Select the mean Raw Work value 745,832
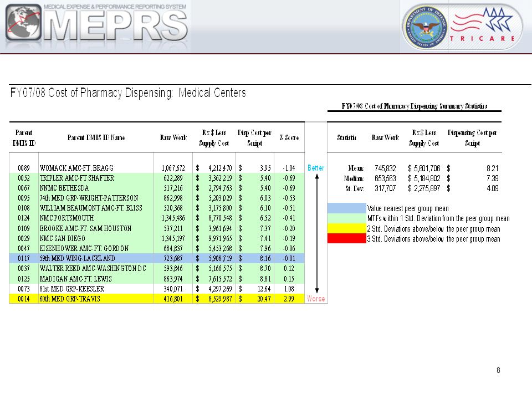The height and width of the screenshot is (399, 532). (386, 168)
